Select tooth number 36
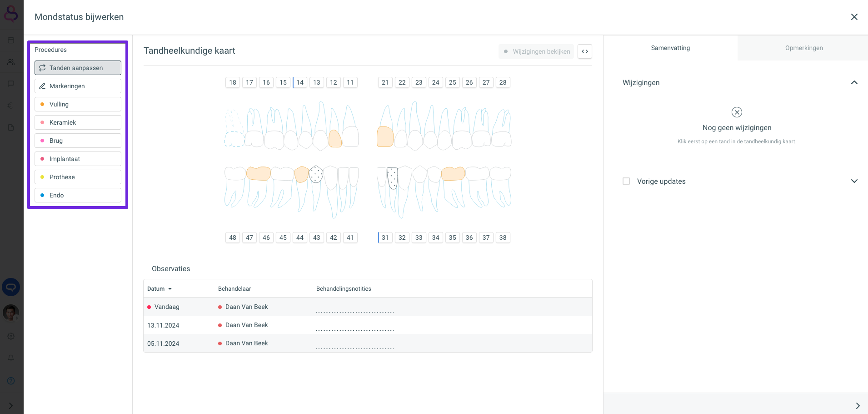The height and width of the screenshot is (414, 868). [x=469, y=237]
